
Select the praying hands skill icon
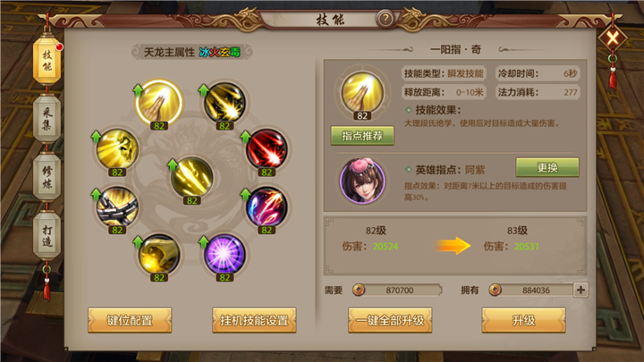click(x=158, y=103)
